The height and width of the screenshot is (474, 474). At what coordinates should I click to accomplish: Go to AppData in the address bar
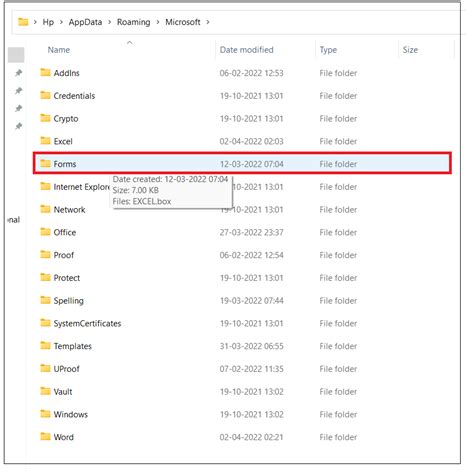pyautogui.click(x=85, y=22)
